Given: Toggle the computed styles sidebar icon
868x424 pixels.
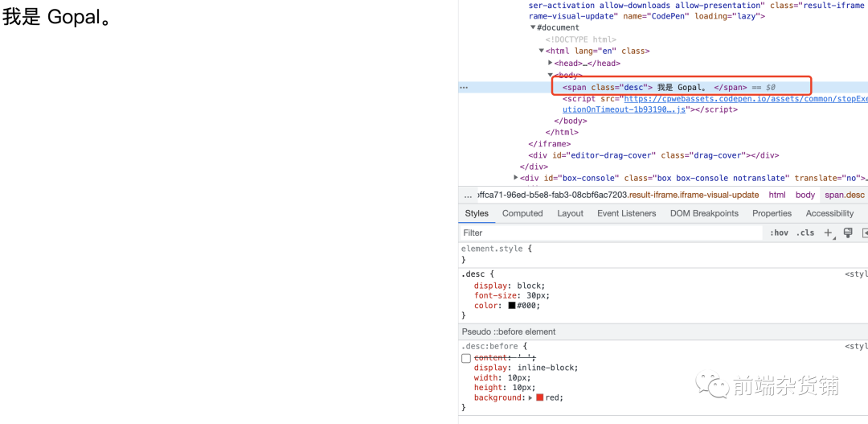Looking at the screenshot, I should click(865, 233).
